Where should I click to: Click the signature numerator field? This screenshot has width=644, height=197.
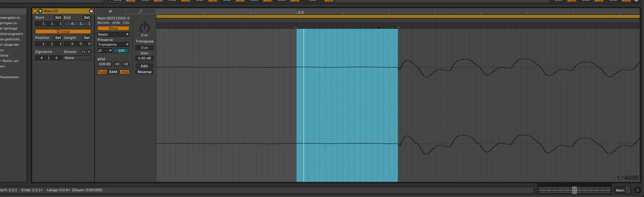tap(41, 58)
